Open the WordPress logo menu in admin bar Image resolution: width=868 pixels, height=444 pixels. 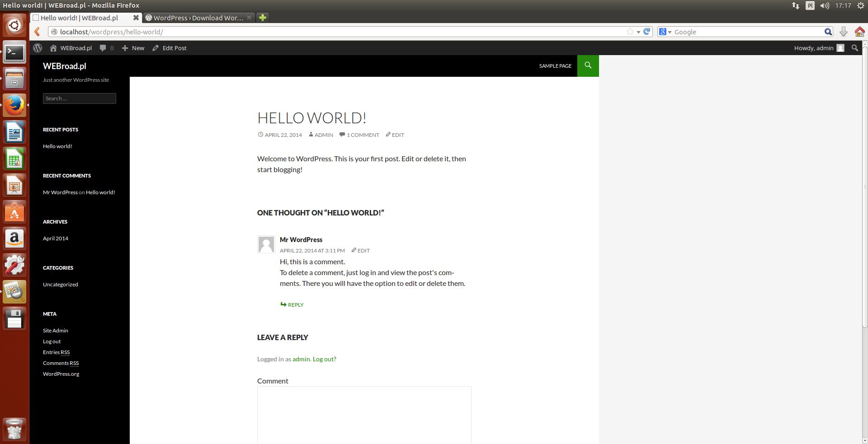point(38,48)
